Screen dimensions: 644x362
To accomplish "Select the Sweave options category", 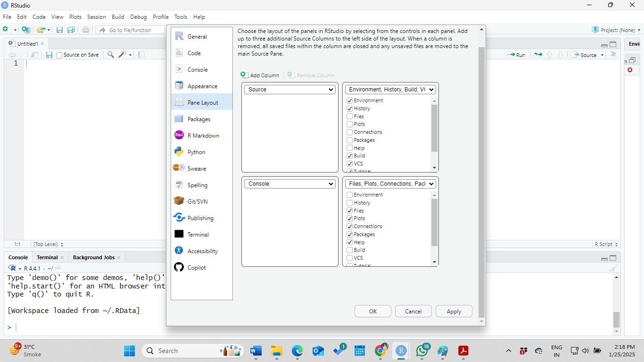I will coord(202,169).
